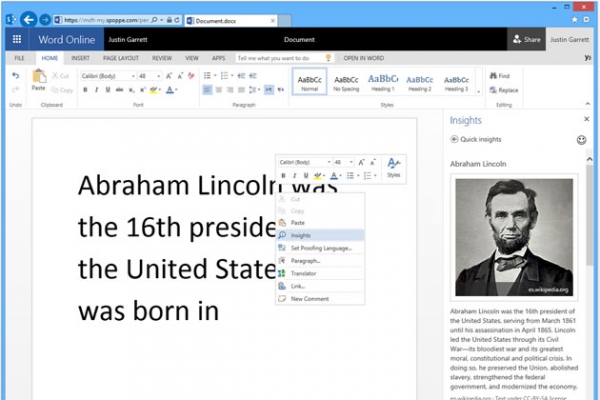This screenshot has width=600, height=400.
Task: Toggle Align Right in ribbon
Action: (x=230, y=90)
